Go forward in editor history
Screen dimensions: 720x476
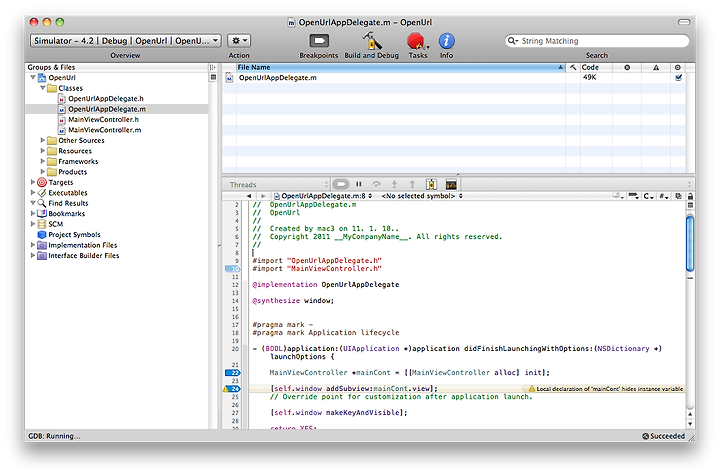tap(263, 196)
